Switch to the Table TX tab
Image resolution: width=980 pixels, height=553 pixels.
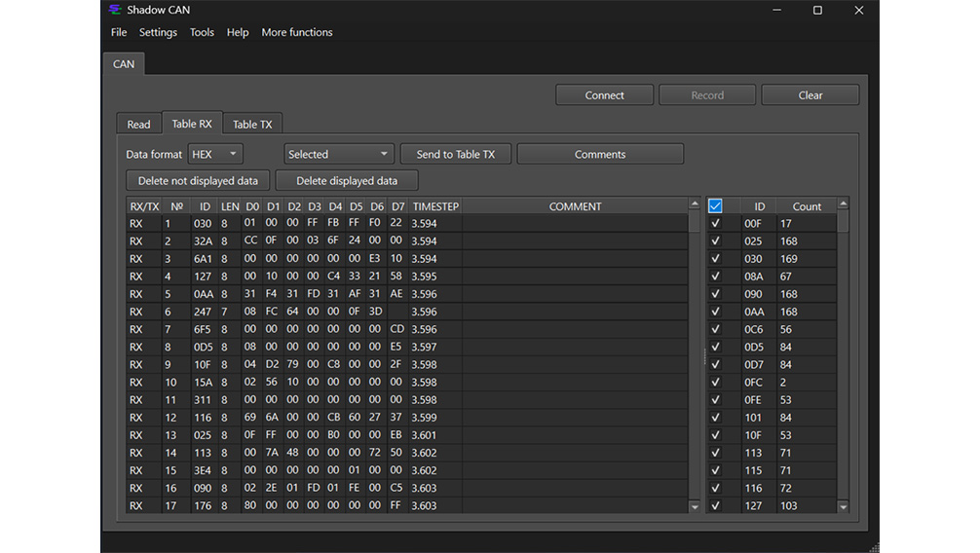coord(252,124)
